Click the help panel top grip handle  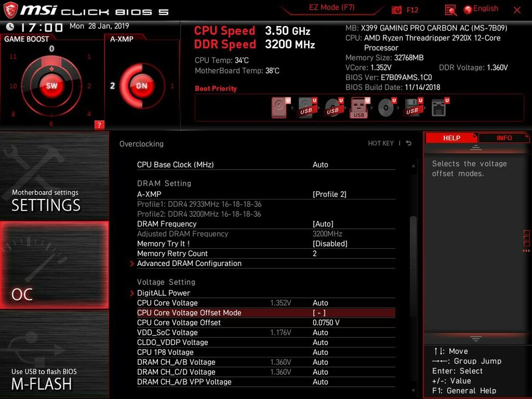point(475,147)
